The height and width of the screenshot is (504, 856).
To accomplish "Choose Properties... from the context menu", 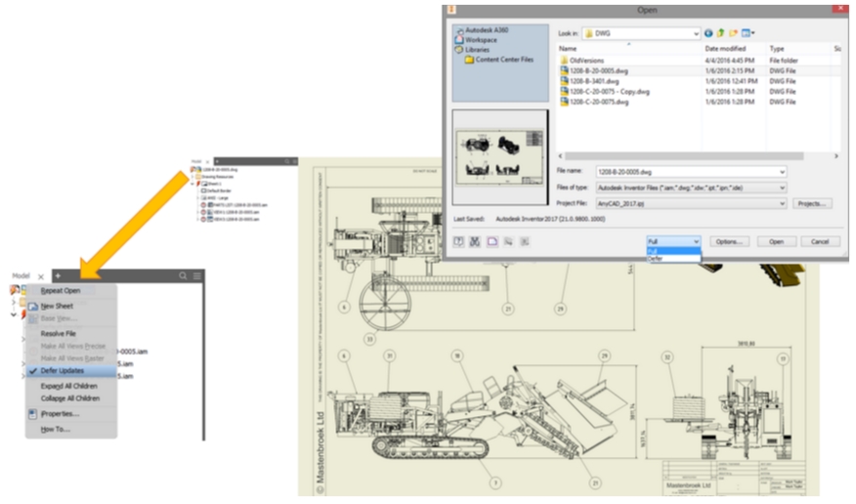I will coord(60,414).
